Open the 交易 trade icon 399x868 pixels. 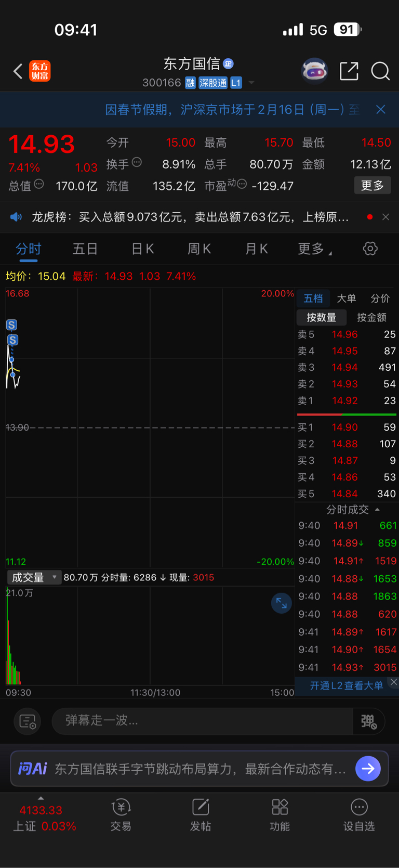(121, 815)
